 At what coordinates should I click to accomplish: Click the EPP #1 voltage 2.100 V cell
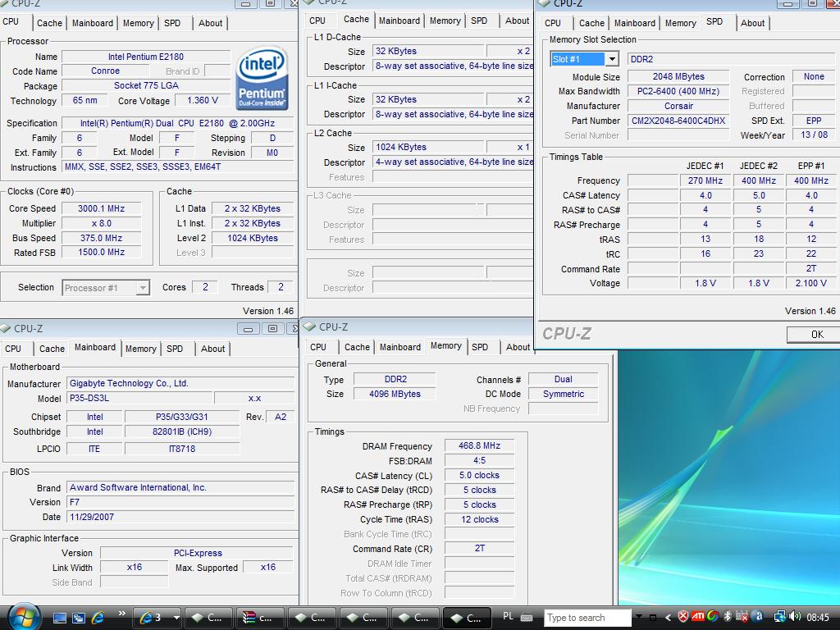(810, 283)
